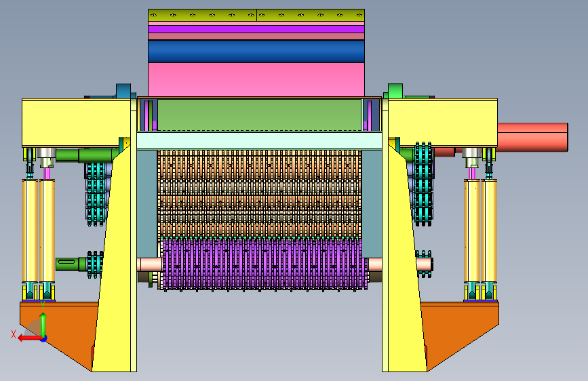The image size is (588, 381).
Task: Select the outermost right yellow cylinder column
Action: 490,230
